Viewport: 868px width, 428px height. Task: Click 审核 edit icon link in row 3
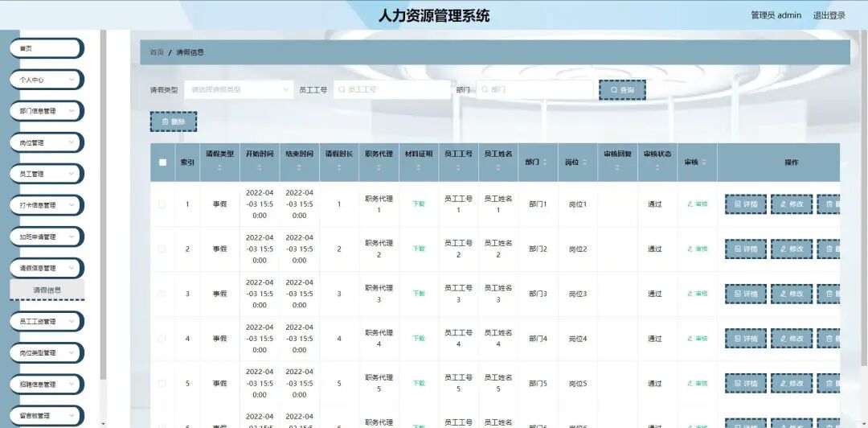click(x=697, y=294)
